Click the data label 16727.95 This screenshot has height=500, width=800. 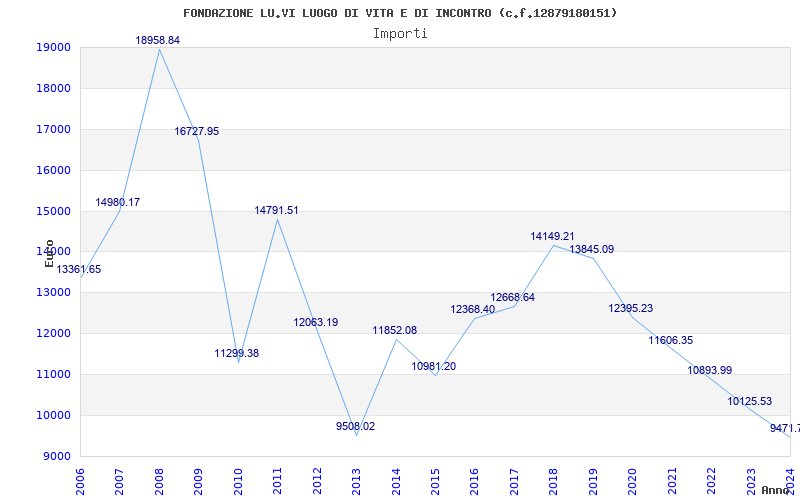click(x=197, y=132)
